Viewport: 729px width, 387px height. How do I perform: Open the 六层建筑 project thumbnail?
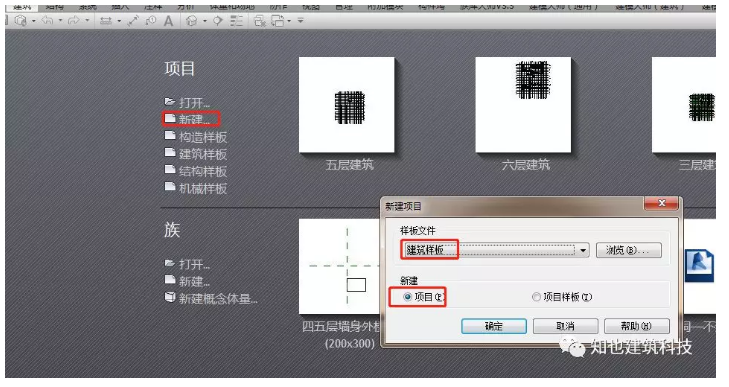523,105
